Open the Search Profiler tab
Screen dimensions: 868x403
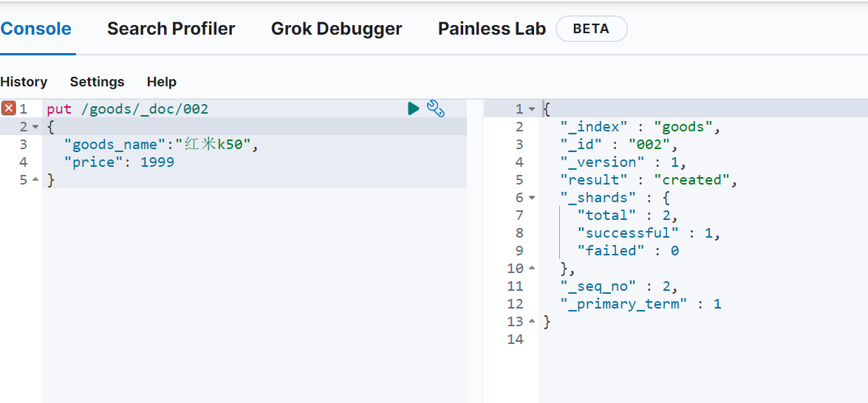(171, 29)
